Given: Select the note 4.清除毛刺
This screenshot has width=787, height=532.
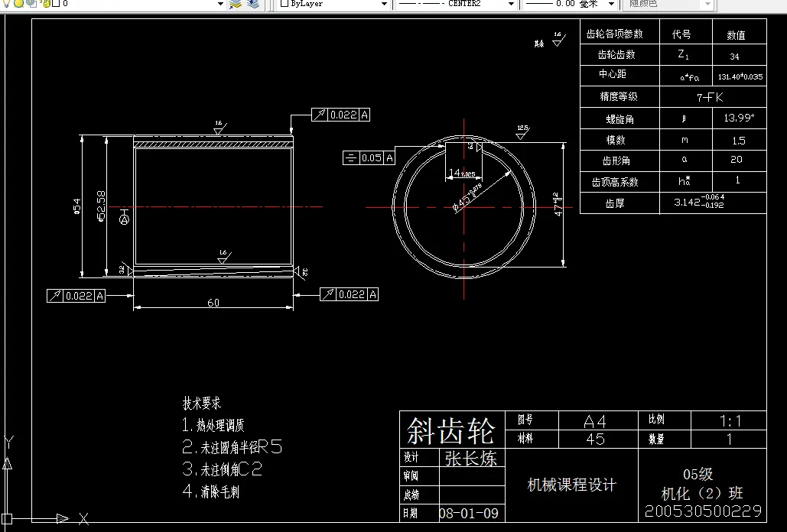Looking at the screenshot, I should point(211,491).
